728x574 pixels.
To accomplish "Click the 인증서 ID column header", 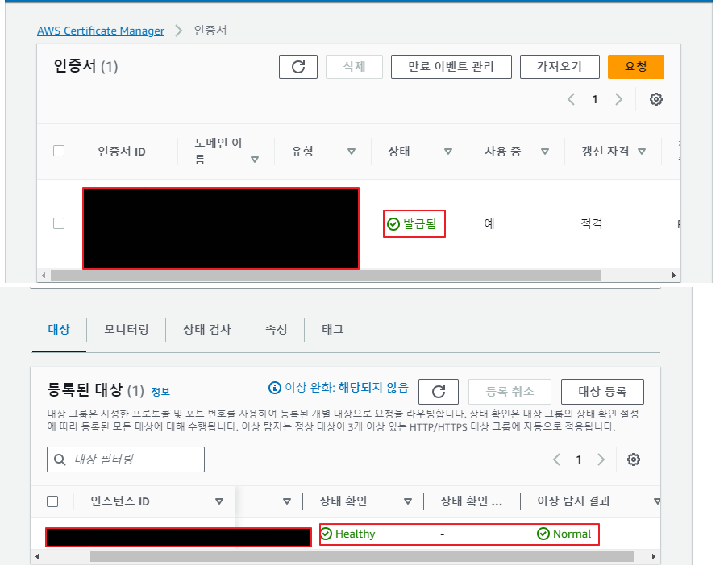I will click(122, 152).
